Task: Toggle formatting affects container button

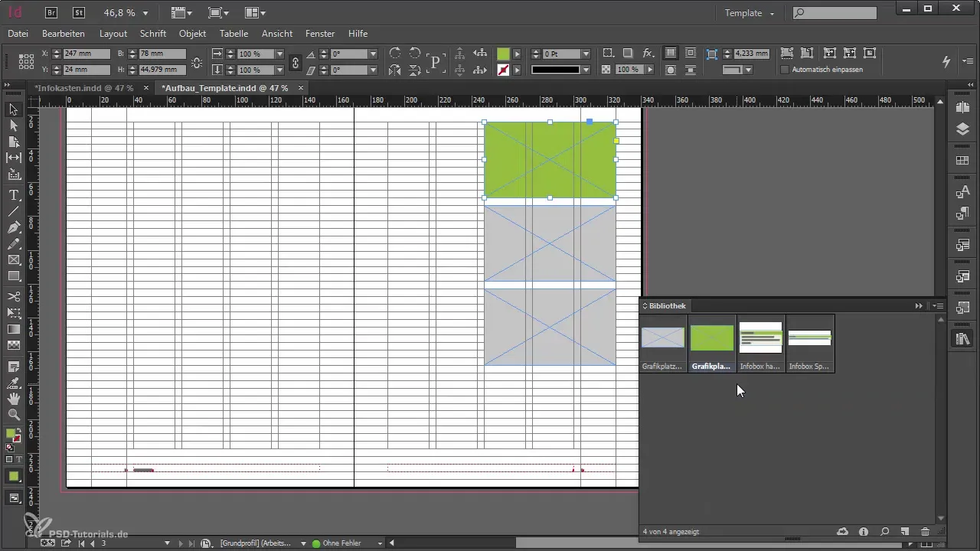Action: pyautogui.click(x=8, y=460)
